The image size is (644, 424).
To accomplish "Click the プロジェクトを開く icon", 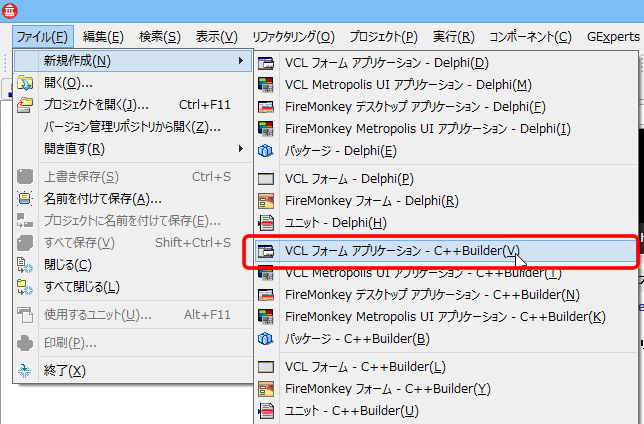I will [x=25, y=105].
